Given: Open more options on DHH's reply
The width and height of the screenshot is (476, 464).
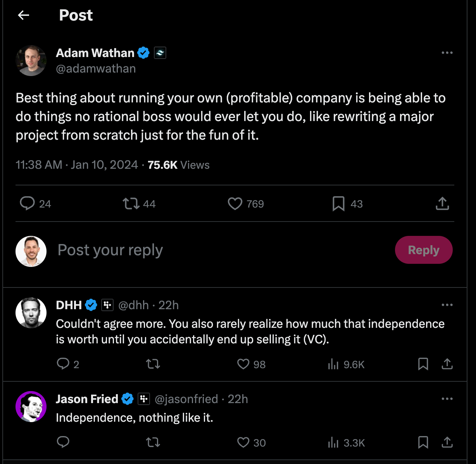Looking at the screenshot, I should tap(447, 305).
